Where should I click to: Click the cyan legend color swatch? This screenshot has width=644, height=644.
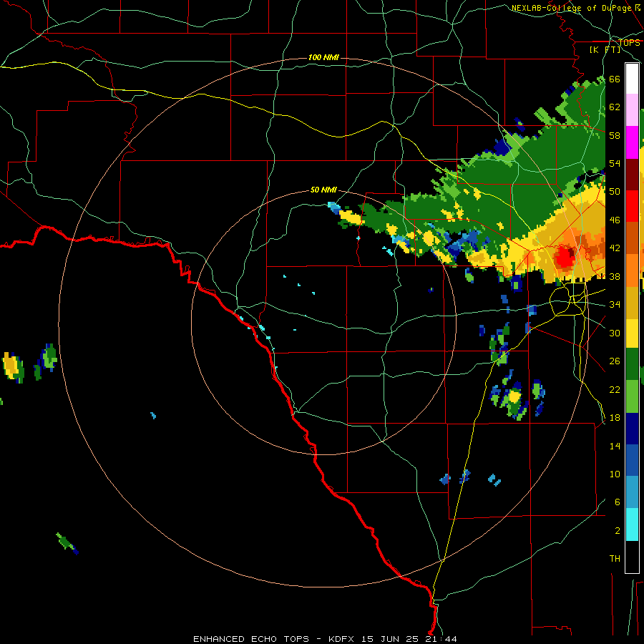tap(632, 525)
